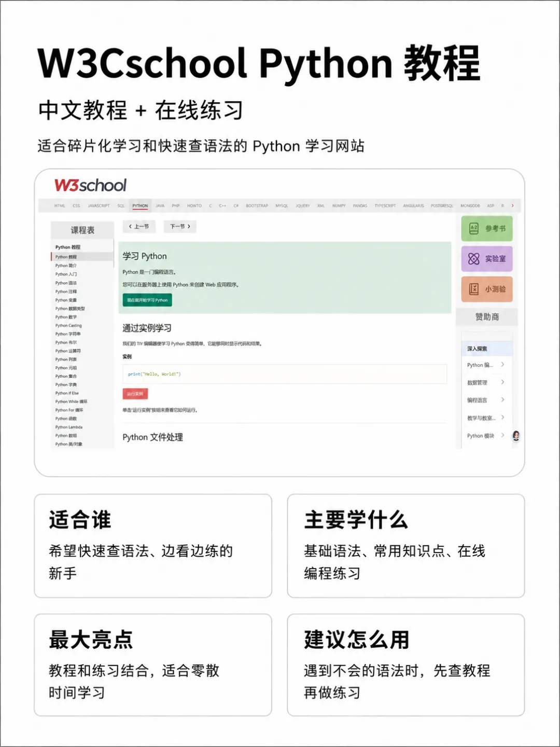This screenshot has height=747, width=560.
Task: Click the print("Hello, World!") code line
Action: 155,374
